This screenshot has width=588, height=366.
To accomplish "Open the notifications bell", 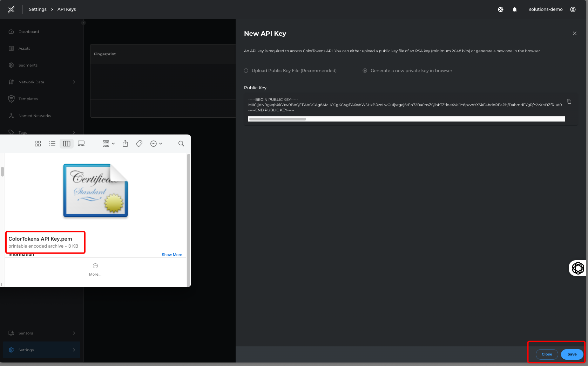I will coord(515,9).
